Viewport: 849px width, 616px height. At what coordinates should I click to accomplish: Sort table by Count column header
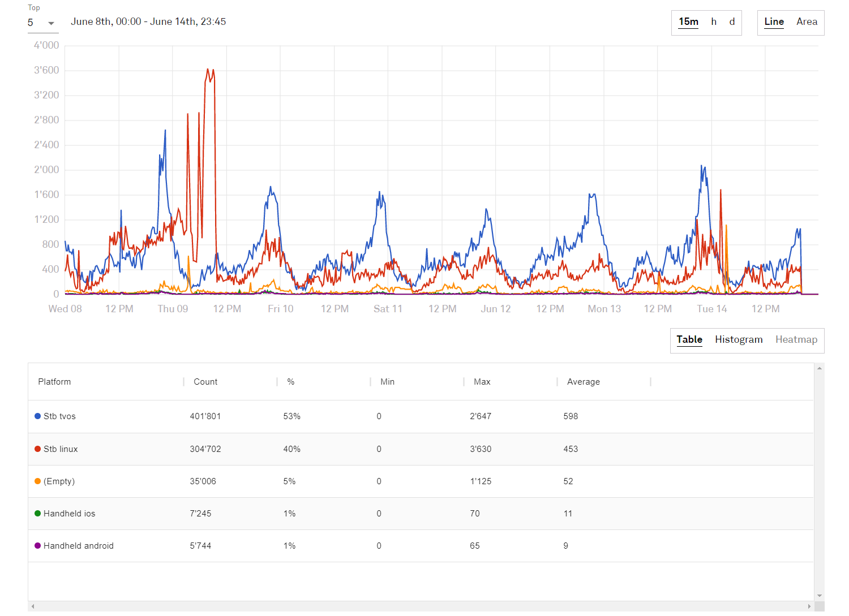205,382
